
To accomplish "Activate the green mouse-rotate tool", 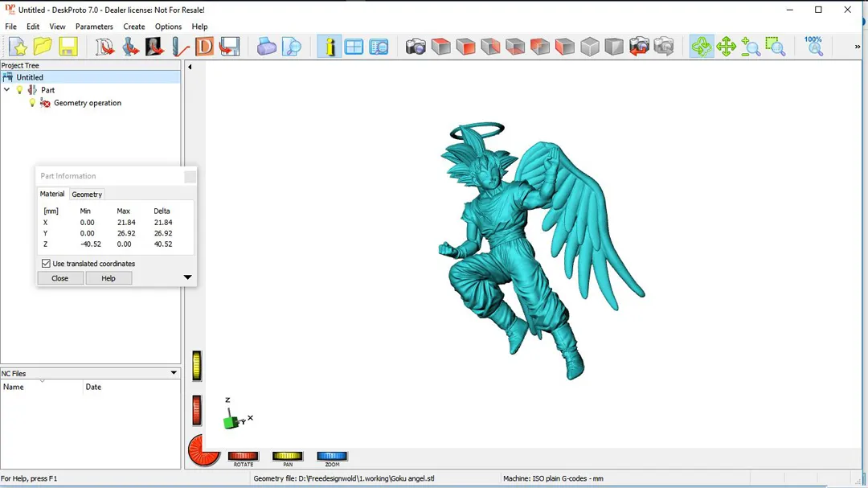I will click(x=702, y=47).
